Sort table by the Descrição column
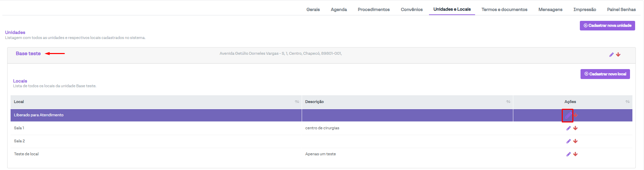 coord(508,102)
